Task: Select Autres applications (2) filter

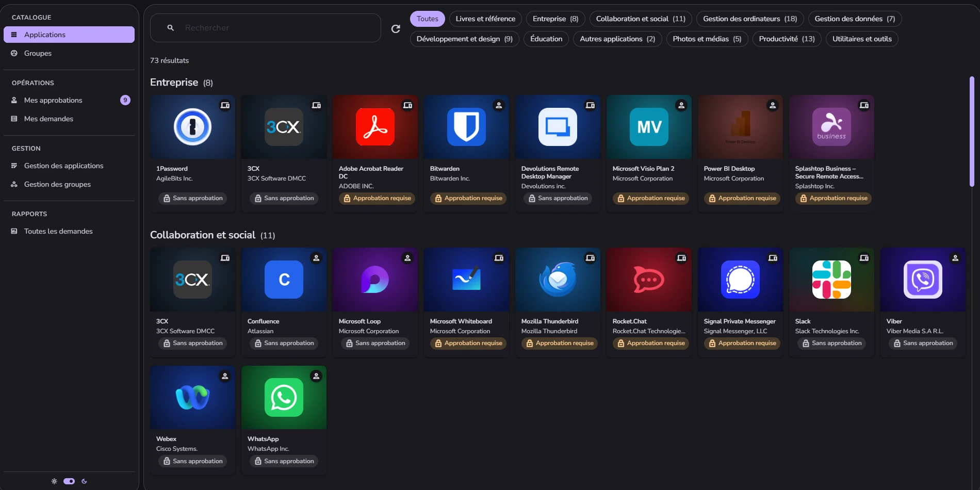Action: pyautogui.click(x=617, y=39)
